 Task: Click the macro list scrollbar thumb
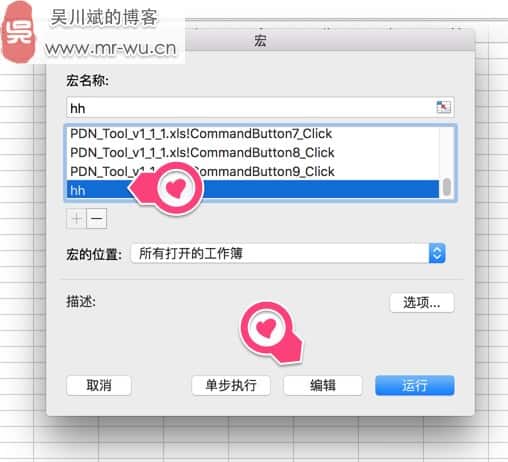447,187
